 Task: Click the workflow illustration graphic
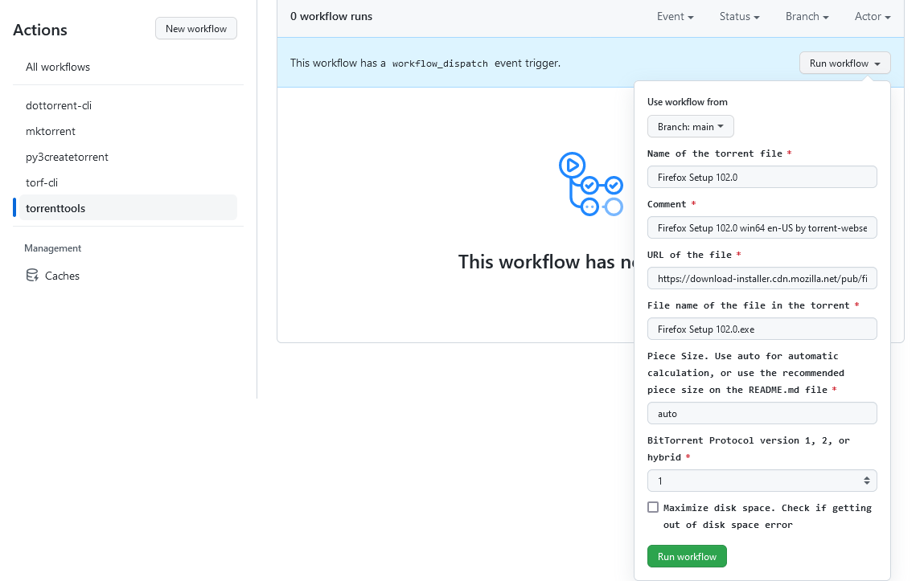591,184
